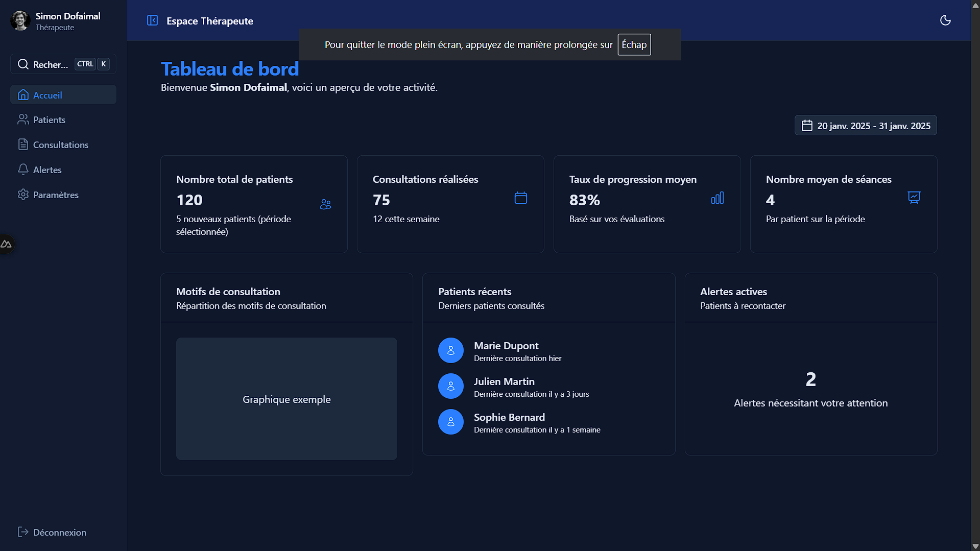Click the Espace Thérapeute header title

210,21
